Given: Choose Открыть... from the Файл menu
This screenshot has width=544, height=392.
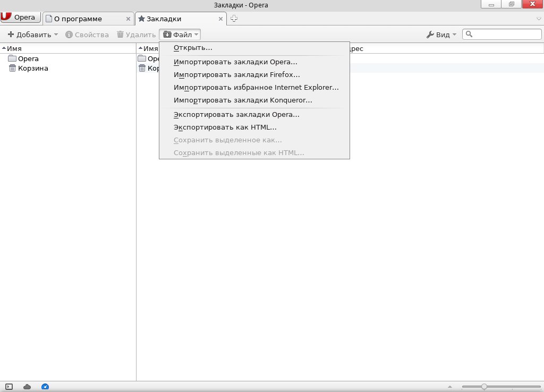Looking at the screenshot, I should (254, 48).
